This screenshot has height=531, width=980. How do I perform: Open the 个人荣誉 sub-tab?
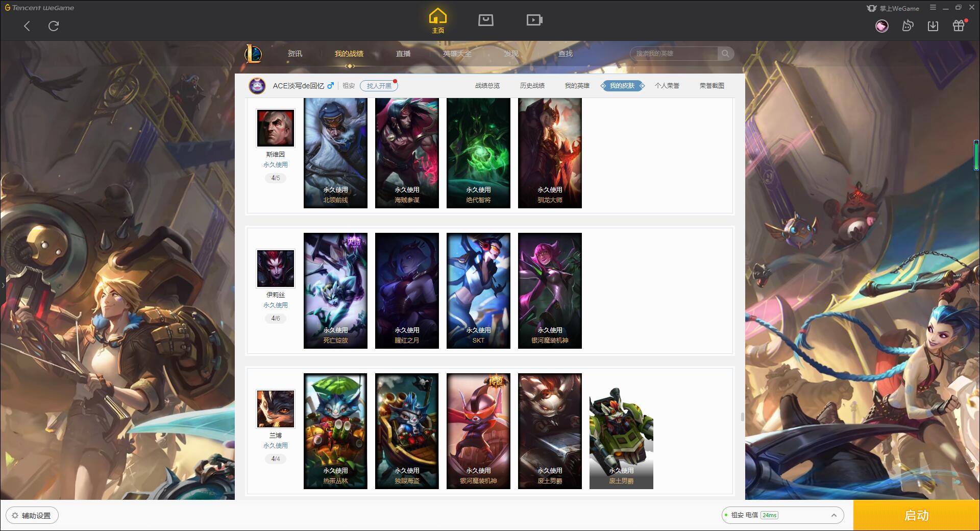click(x=667, y=86)
